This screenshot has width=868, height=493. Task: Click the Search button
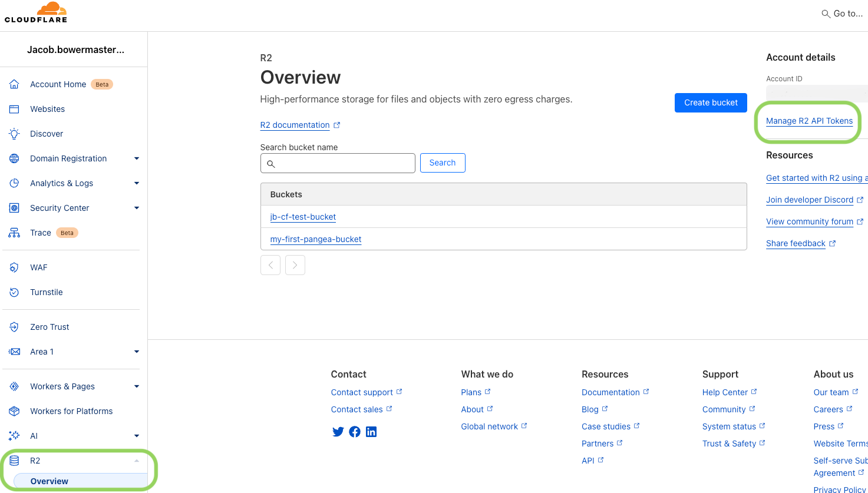click(x=443, y=163)
